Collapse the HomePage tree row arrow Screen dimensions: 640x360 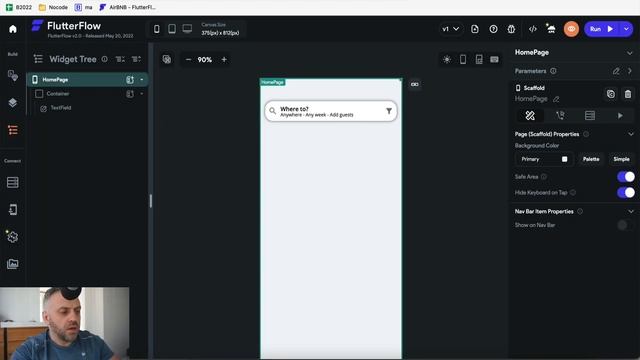point(142,80)
